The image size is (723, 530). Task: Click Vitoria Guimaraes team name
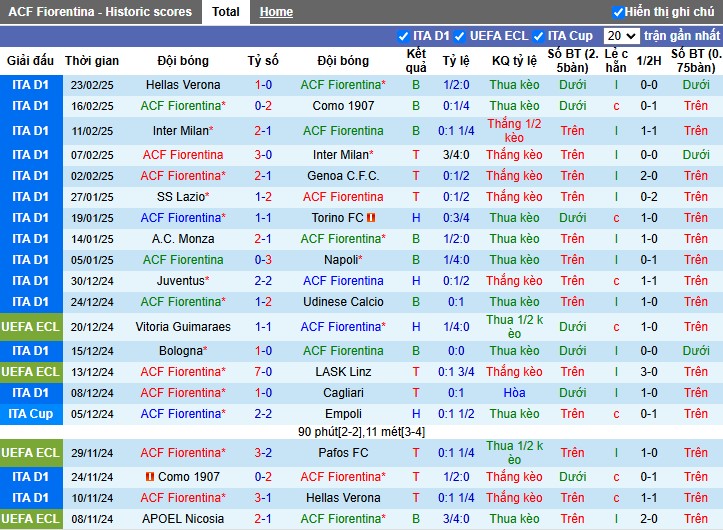pyautogui.click(x=183, y=327)
